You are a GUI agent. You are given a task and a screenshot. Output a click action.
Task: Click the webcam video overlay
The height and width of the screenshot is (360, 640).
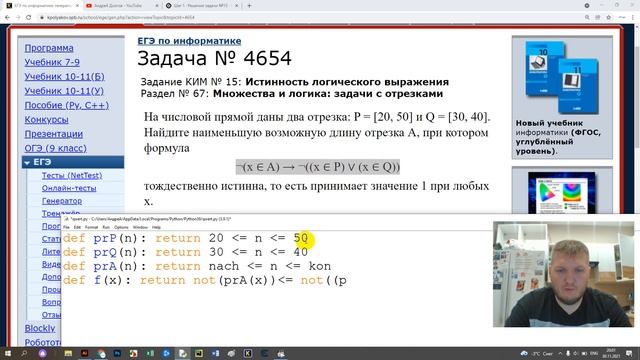click(564, 274)
